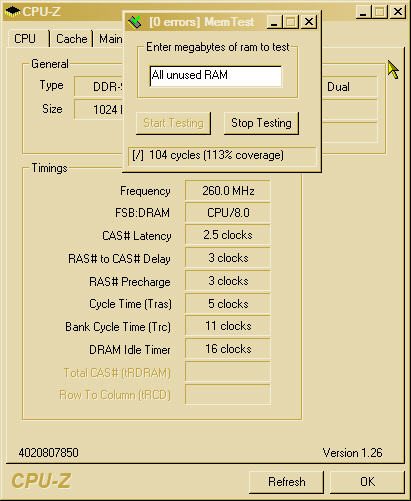Close the CPU-Z window

[x=398, y=12]
